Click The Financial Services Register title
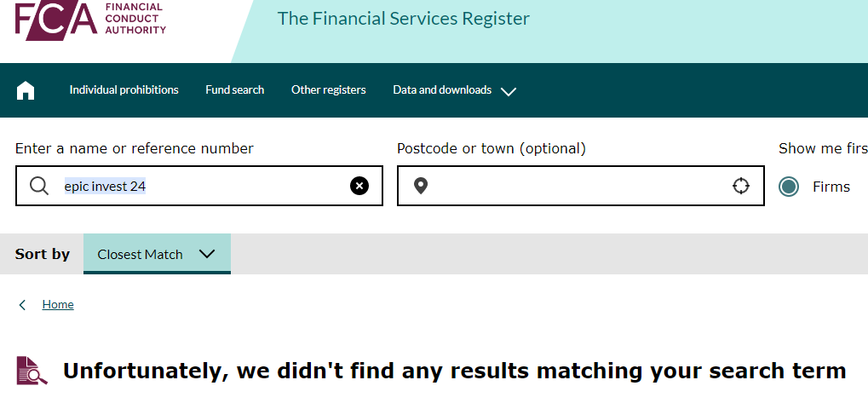868x403 pixels. pos(404,19)
